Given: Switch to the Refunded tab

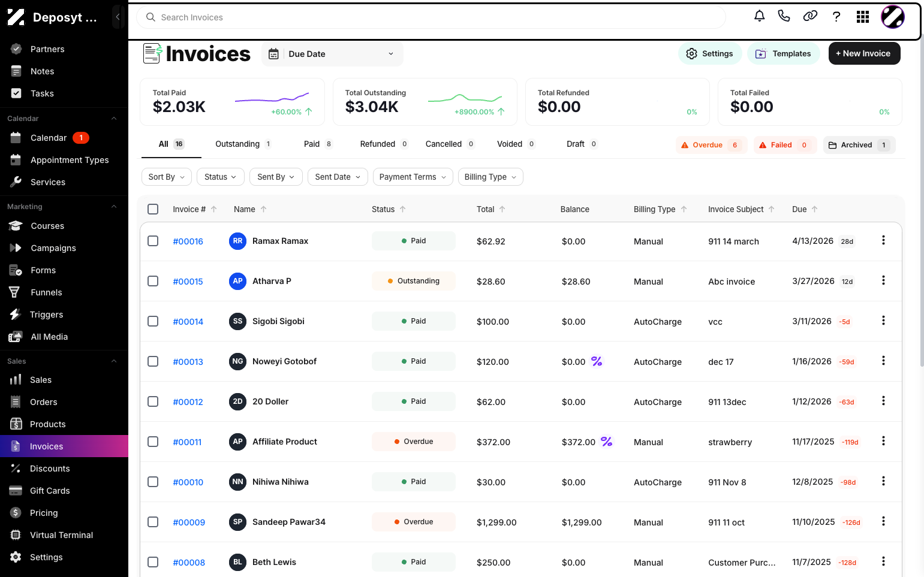Looking at the screenshot, I should click(x=384, y=144).
